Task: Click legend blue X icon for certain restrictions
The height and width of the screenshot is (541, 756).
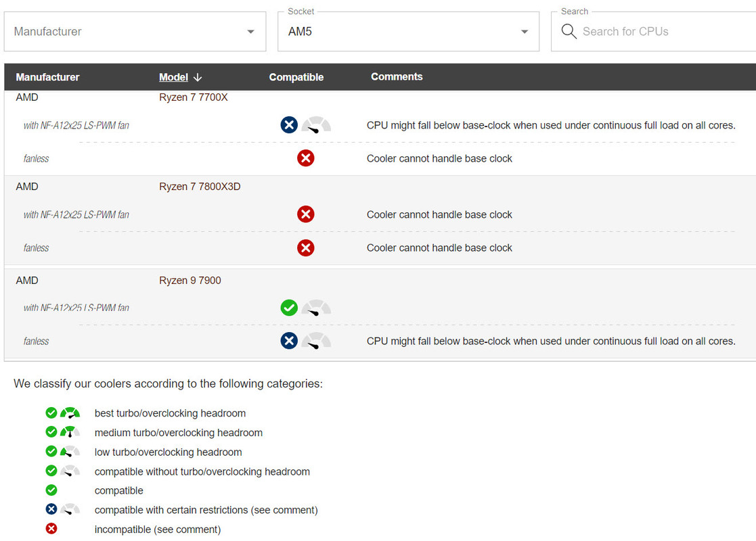Action: point(51,509)
